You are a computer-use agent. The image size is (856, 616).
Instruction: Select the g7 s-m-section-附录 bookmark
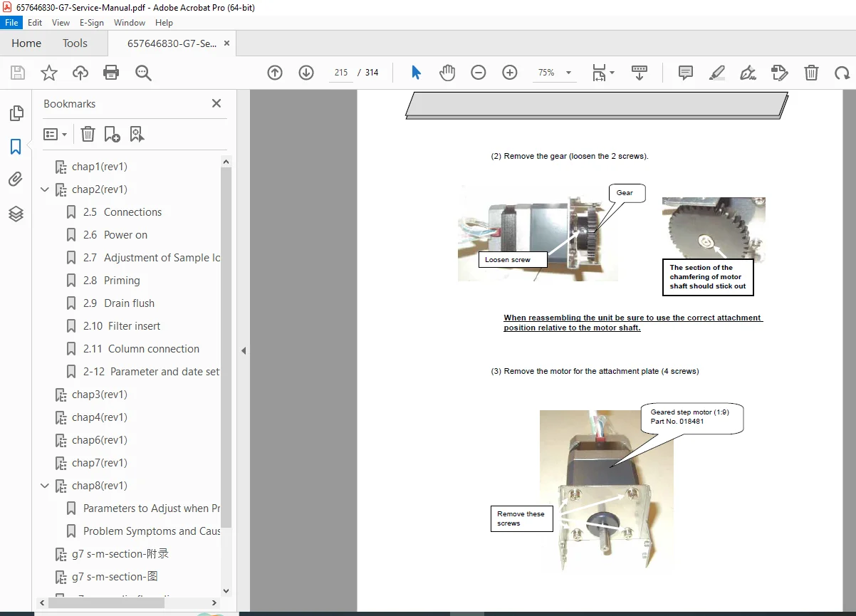pos(120,554)
